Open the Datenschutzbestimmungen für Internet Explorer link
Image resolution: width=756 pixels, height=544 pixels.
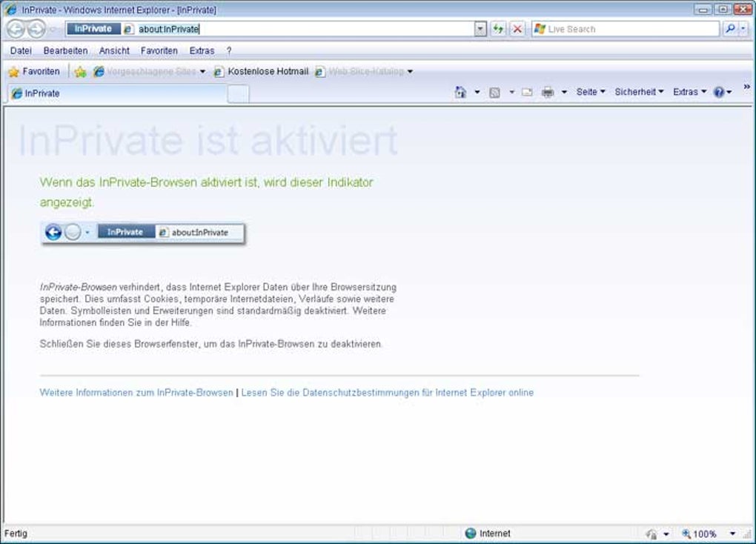point(387,393)
